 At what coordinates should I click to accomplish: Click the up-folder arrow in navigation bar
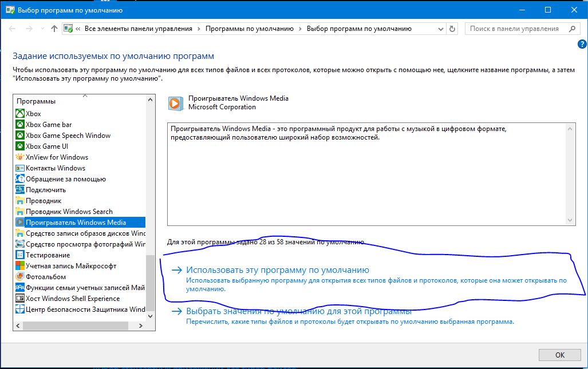(x=54, y=29)
